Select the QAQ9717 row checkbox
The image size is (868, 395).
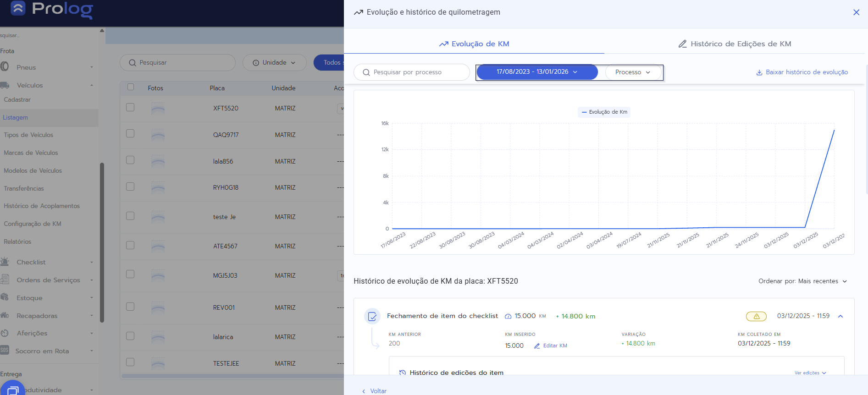130,133
